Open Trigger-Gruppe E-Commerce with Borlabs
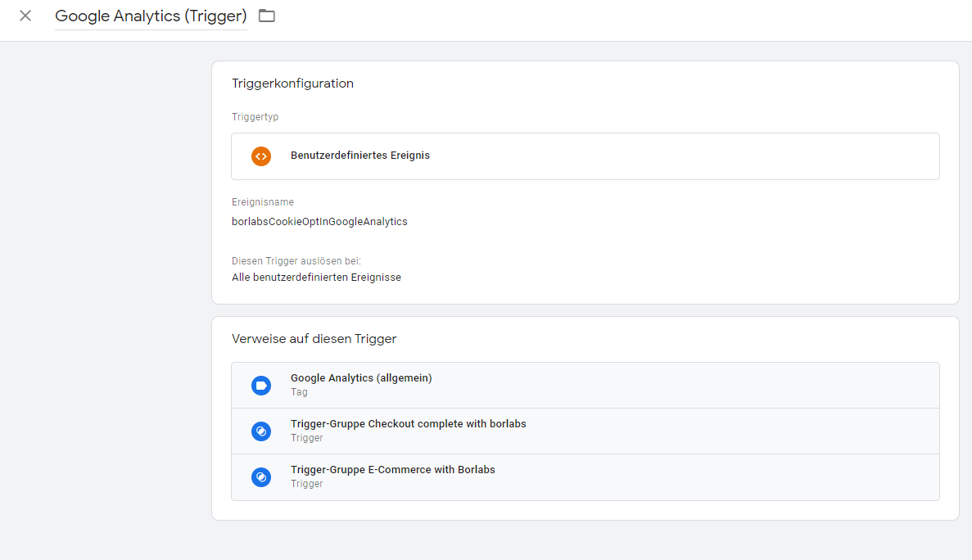The image size is (972, 560). [x=585, y=477]
